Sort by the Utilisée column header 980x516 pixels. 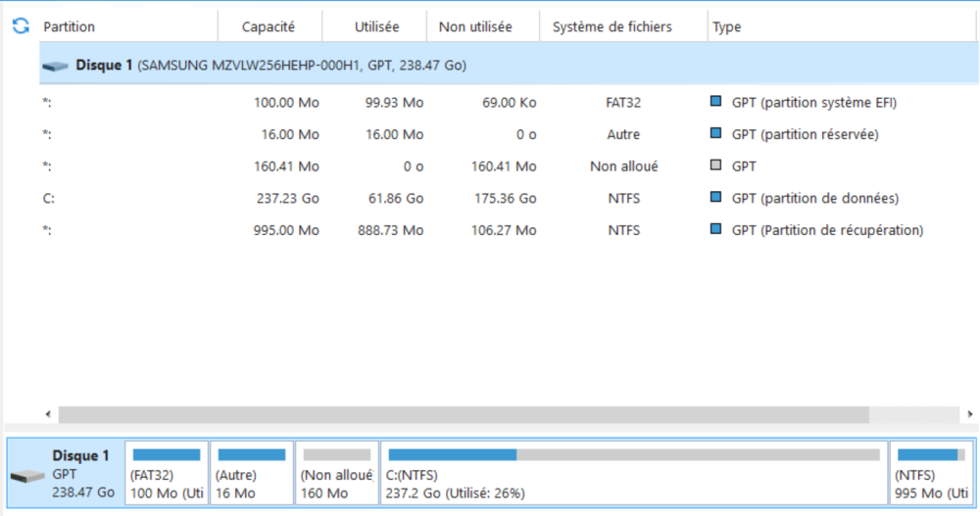pos(377,27)
